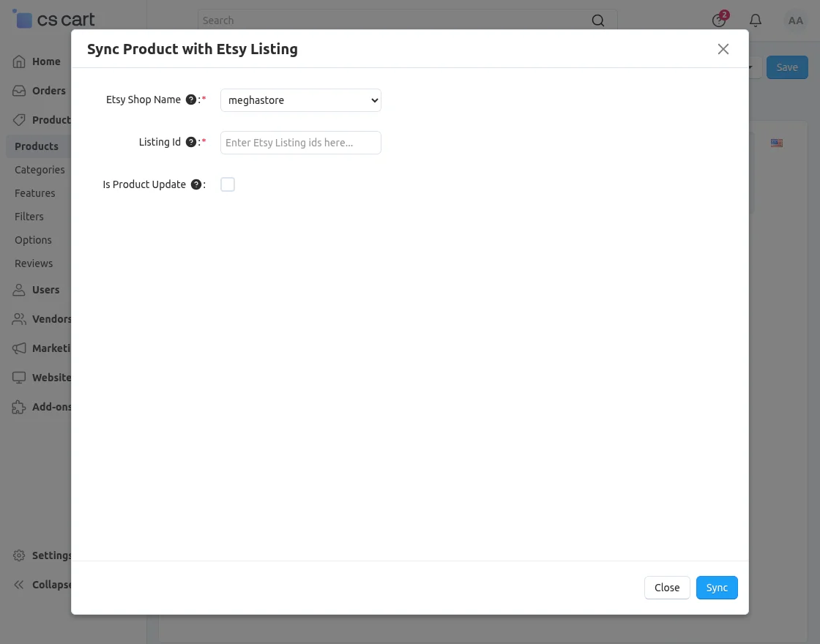Click the search magnifier icon

pos(597,20)
